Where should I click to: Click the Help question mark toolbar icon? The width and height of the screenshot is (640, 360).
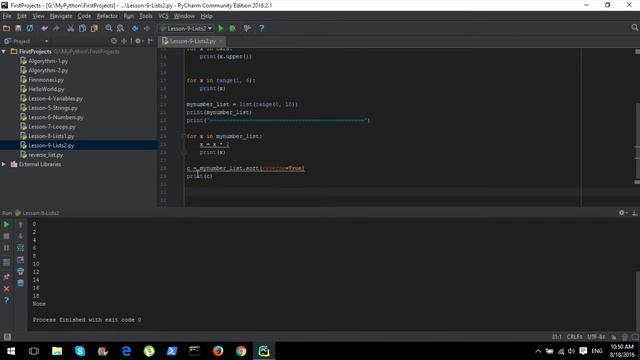(262, 28)
